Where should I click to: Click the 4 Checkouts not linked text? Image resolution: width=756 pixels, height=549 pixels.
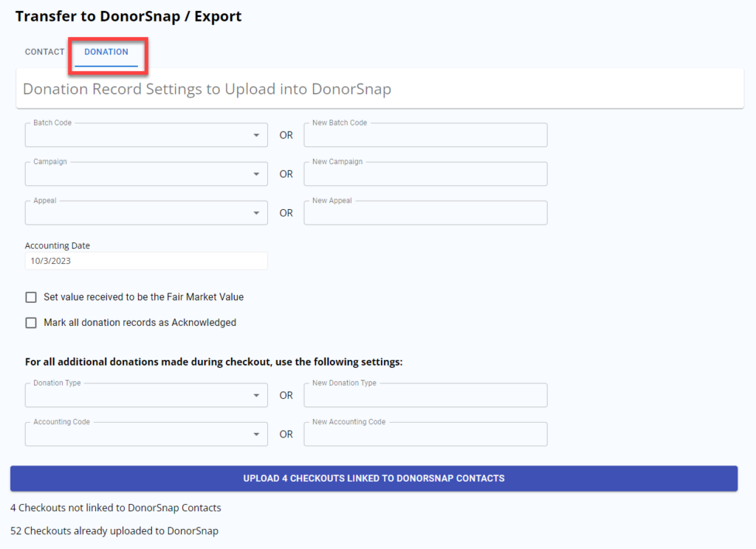[x=116, y=508]
